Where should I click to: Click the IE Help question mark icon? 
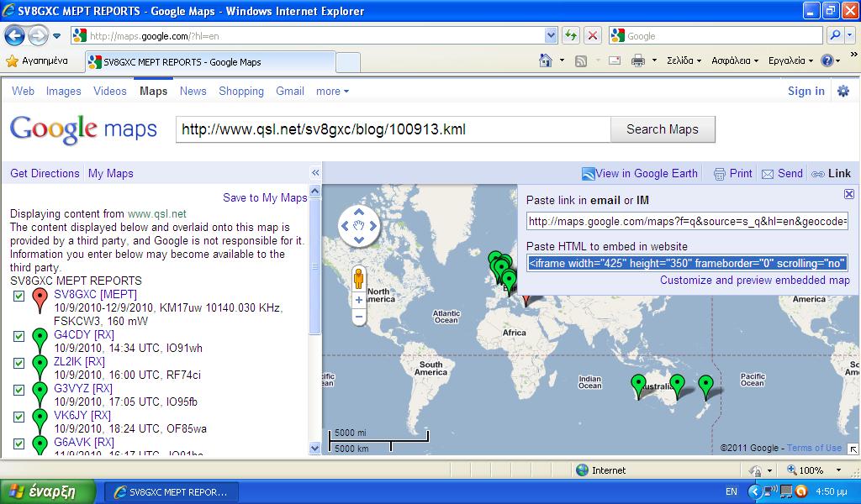tap(827, 60)
